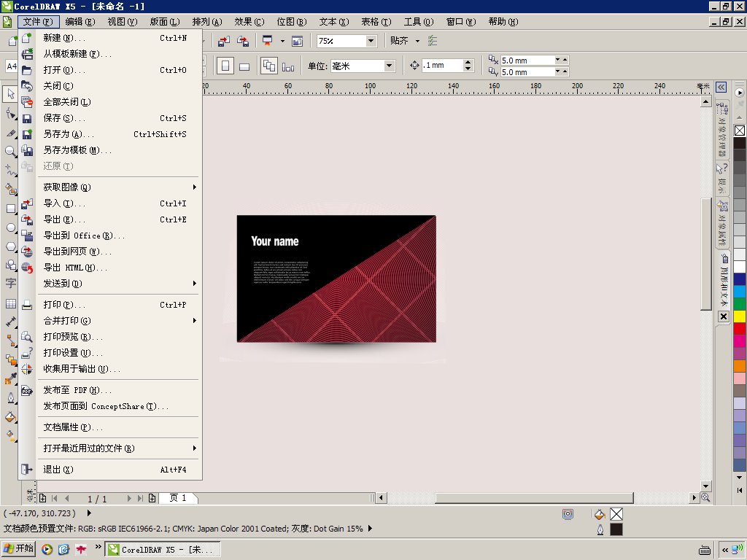Click the vertical scrollbar down arrow
Screen dimensions: 747x560
[706, 486]
